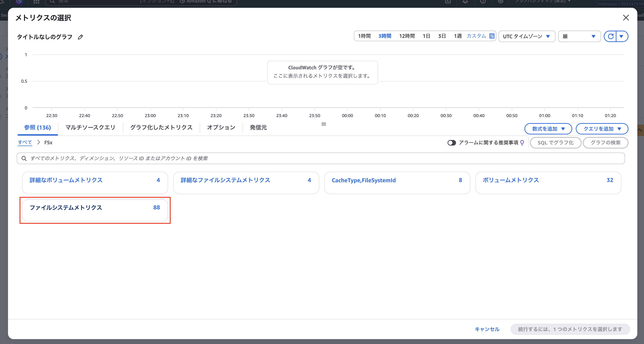
Task: Open the CacheType,FileSystemId metrics card
Action: click(397, 182)
